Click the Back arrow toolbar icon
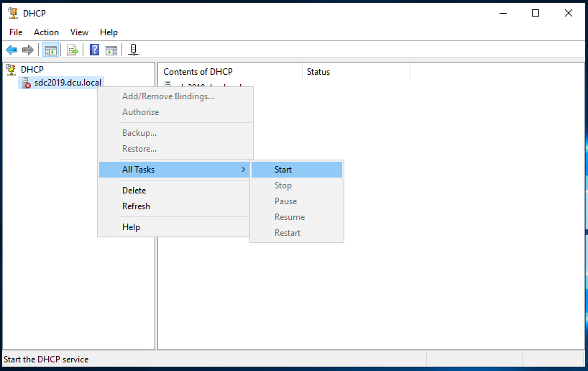 click(x=12, y=50)
